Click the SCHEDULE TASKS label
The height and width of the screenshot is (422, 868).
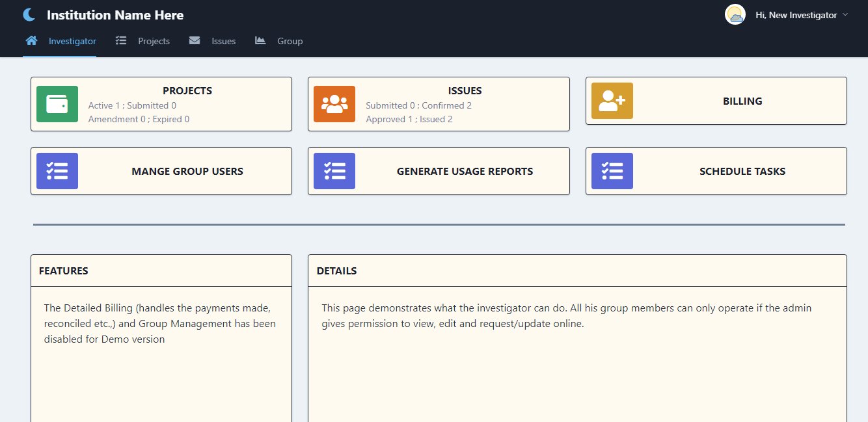[742, 171]
